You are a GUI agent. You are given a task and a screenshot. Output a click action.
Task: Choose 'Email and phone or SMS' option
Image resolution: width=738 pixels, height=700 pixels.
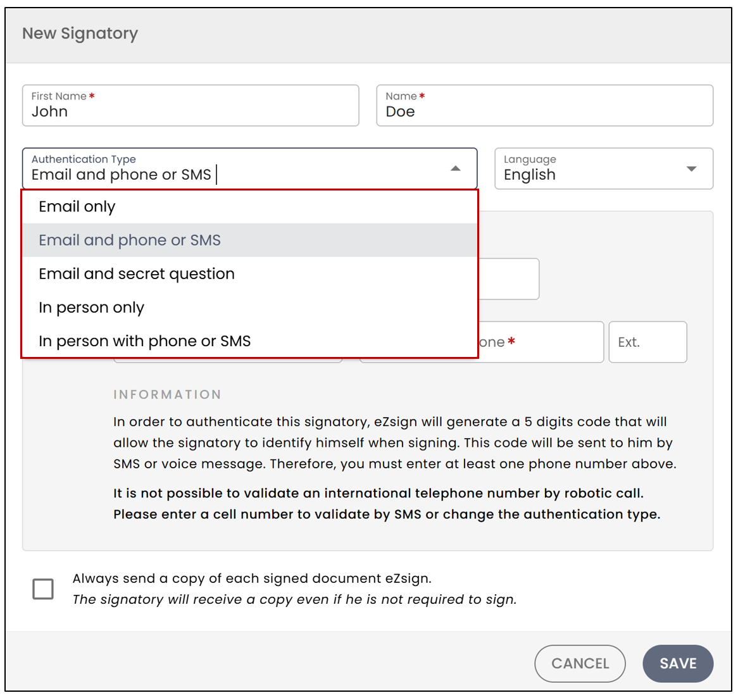click(x=250, y=240)
